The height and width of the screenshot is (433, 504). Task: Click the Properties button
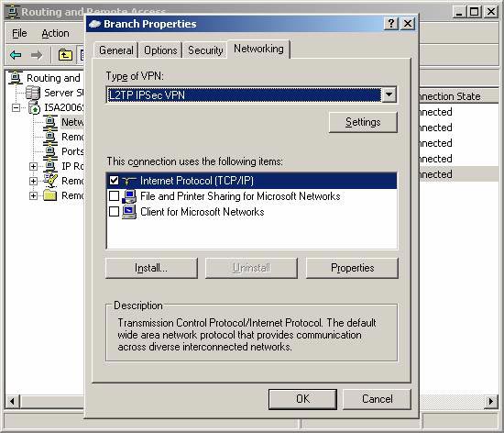coord(352,268)
